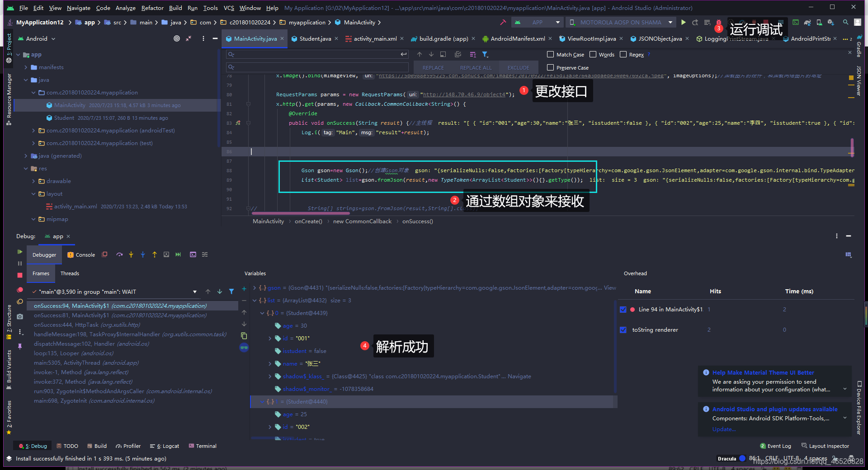Click the Step Into icon
The height and width of the screenshot is (470, 868).
pos(131,254)
